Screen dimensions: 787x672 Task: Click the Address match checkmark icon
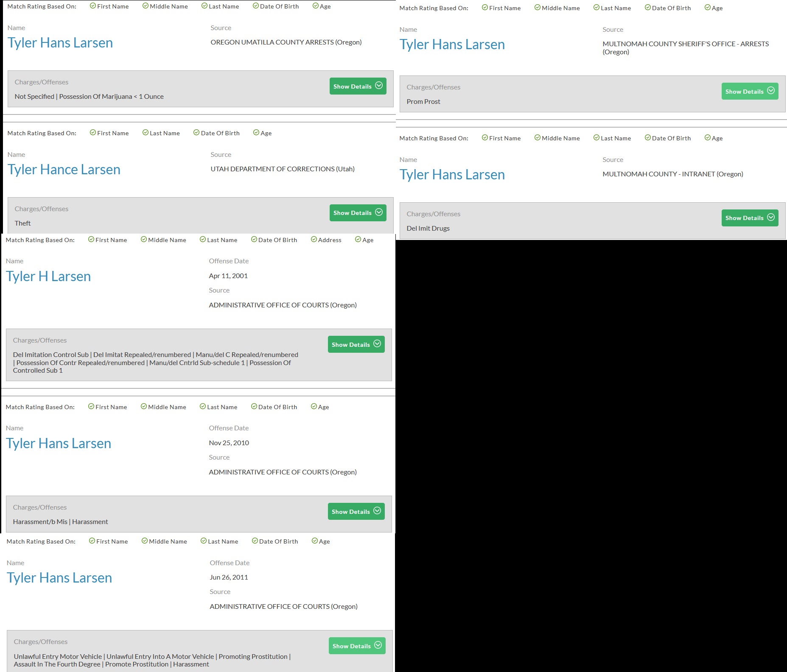[x=314, y=240]
